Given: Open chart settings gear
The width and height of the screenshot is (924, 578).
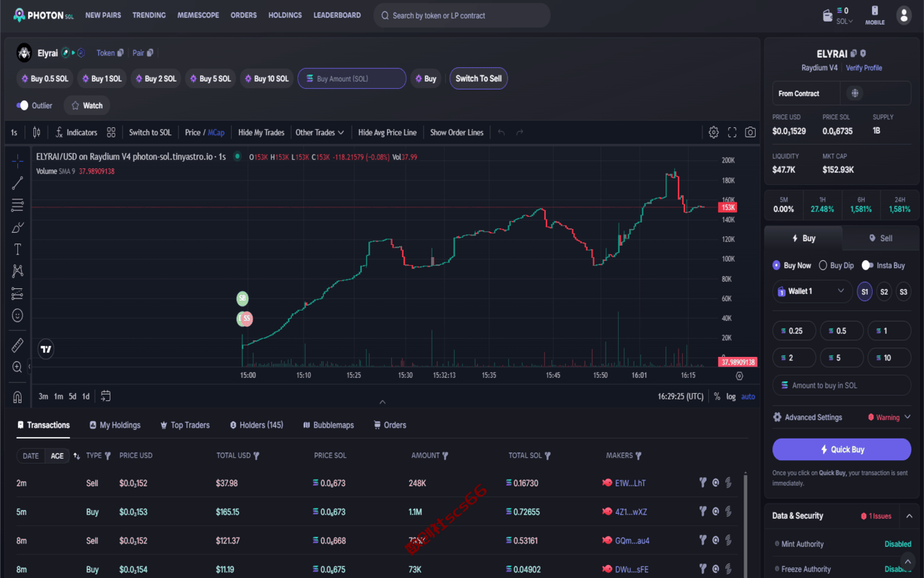Looking at the screenshot, I should point(713,132).
